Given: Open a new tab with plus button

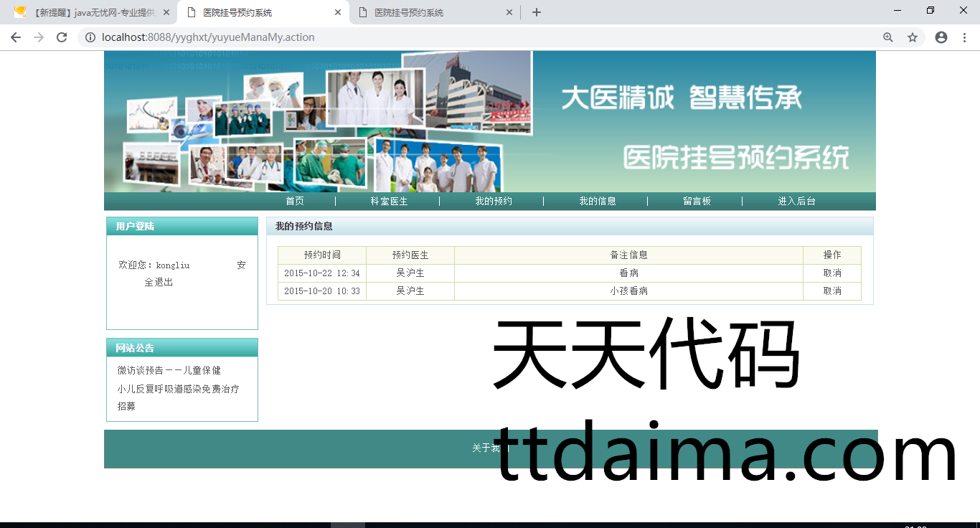Looking at the screenshot, I should (537, 12).
